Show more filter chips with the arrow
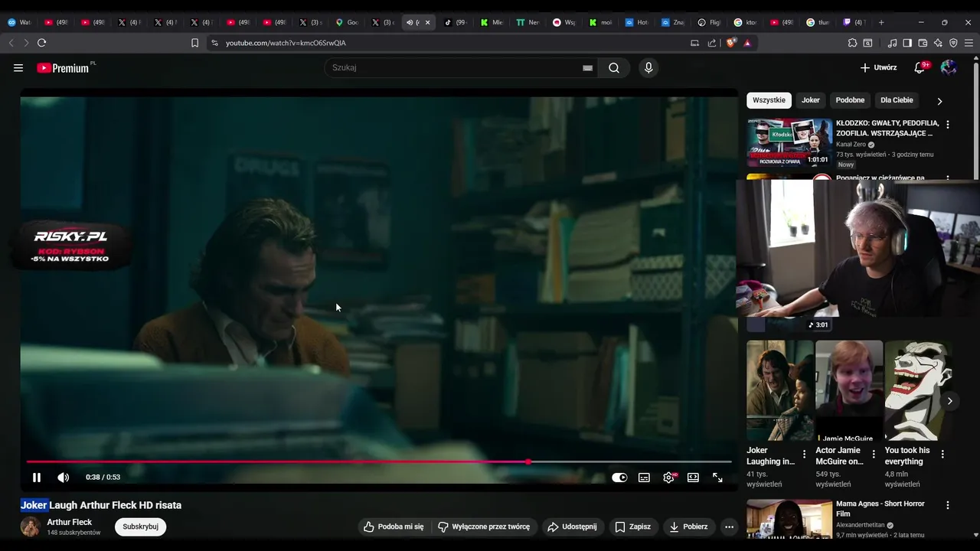 click(939, 101)
